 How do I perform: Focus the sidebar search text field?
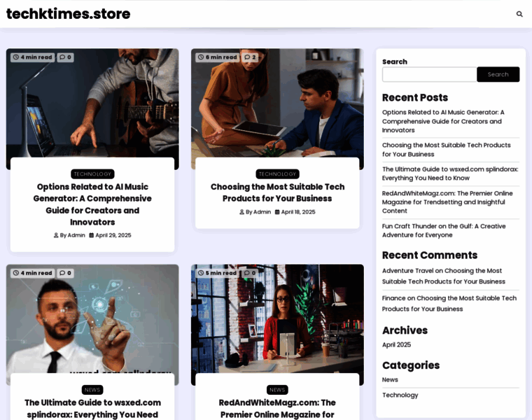[429, 74]
